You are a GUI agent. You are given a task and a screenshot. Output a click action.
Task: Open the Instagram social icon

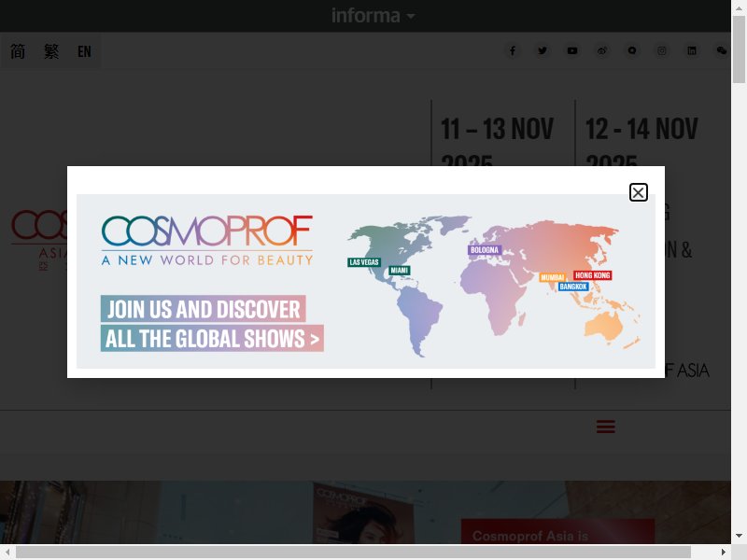point(662,50)
